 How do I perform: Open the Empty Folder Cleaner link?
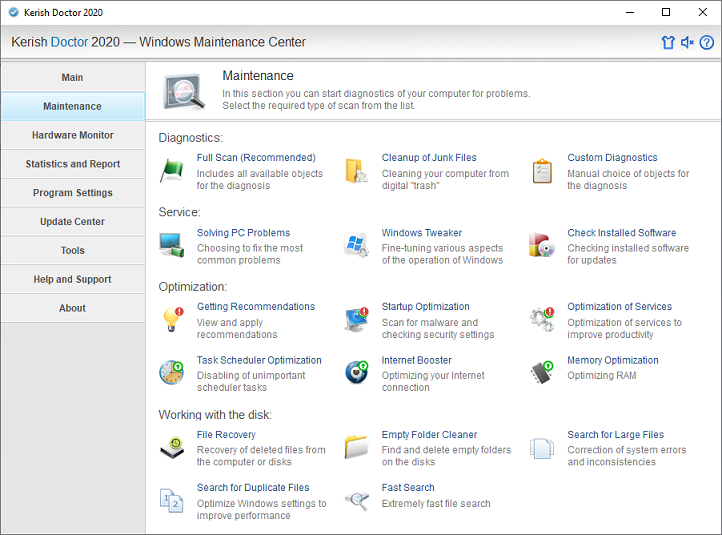tap(429, 435)
